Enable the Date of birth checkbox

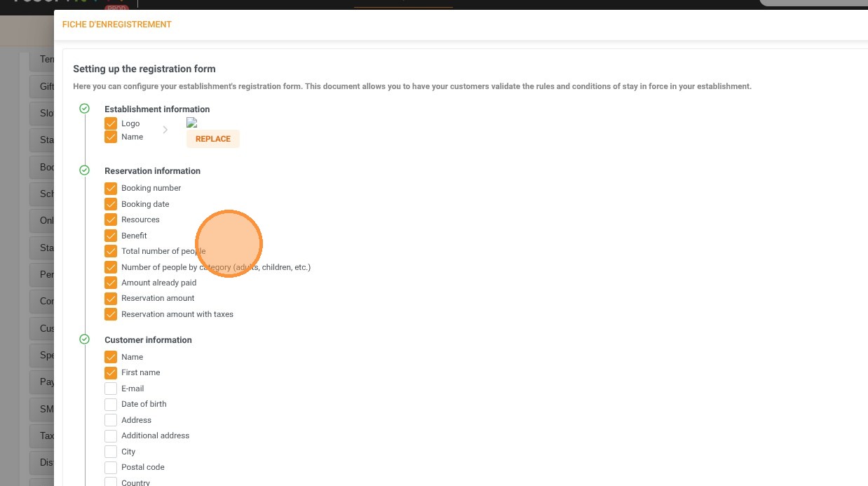tap(111, 404)
